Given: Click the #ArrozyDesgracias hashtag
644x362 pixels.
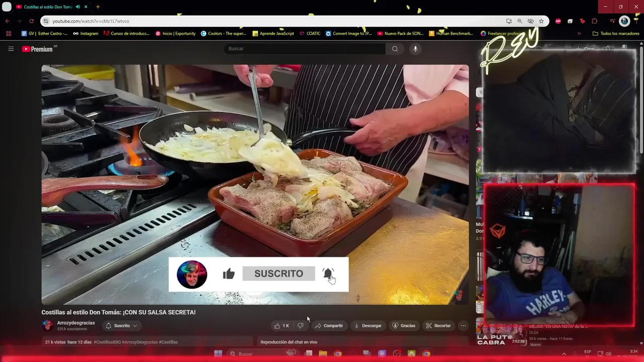Looking at the screenshot, I should [x=139, y=342].
